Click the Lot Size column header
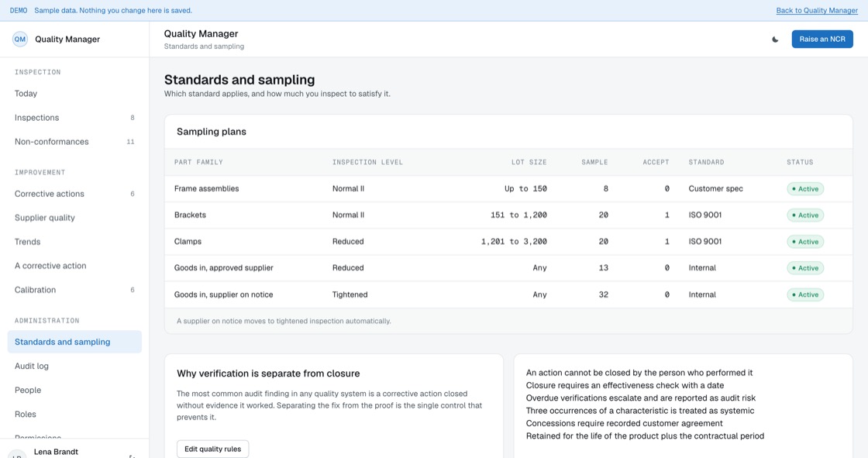 529,162
